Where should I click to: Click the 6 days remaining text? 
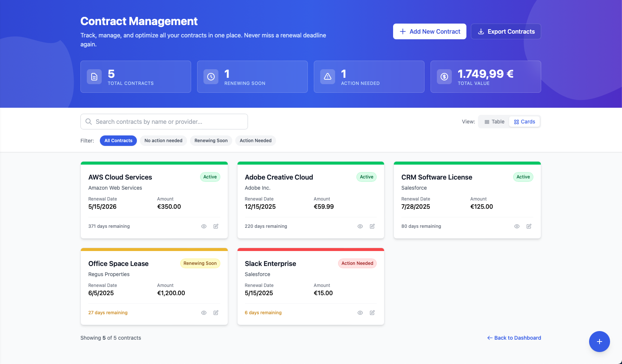(x=263, y=313)
